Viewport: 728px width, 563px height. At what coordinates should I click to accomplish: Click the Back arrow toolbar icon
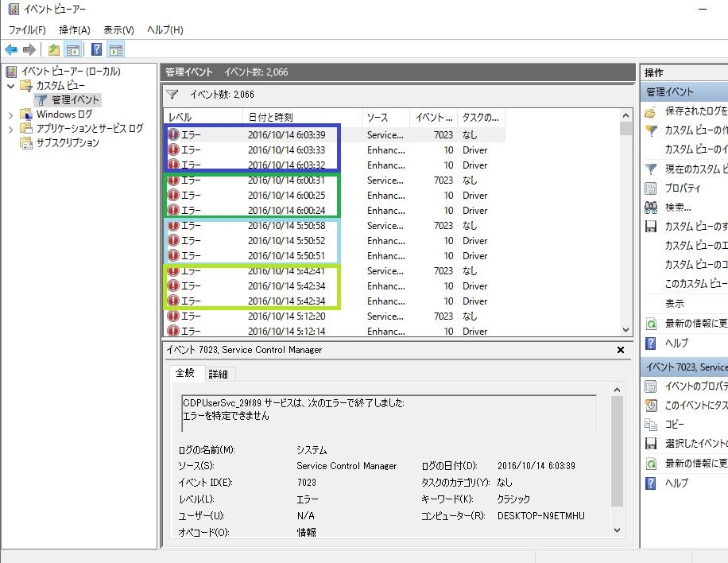11,49
